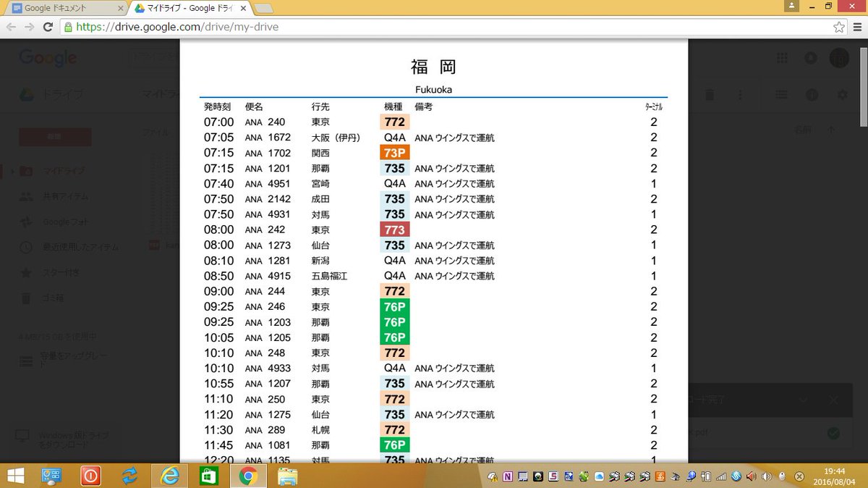Click the trash delete icon in Drive toolbar

tap(710, 95)
